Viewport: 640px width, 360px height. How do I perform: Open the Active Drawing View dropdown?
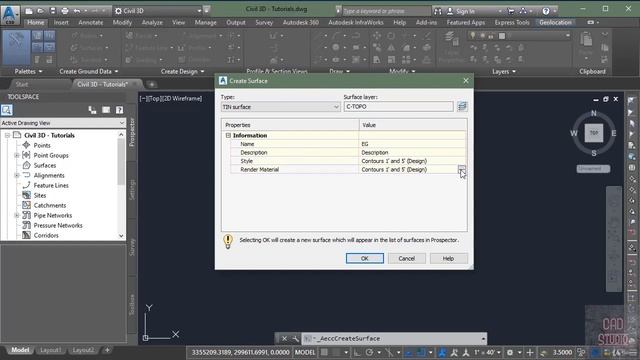(x=63, y=123)
